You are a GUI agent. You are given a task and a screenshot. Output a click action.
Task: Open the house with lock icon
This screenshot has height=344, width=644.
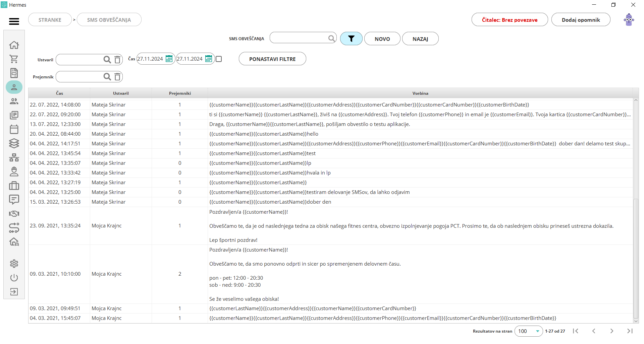(x=14, y=242)
